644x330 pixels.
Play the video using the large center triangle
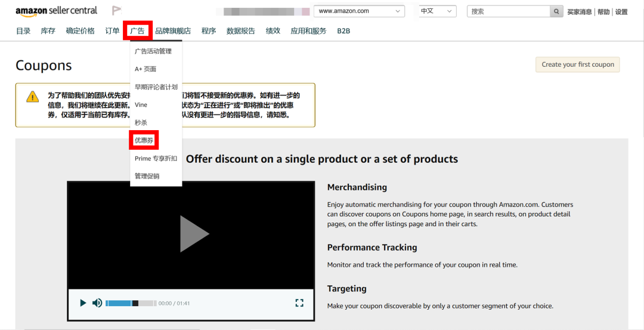[x=193, y=233]
